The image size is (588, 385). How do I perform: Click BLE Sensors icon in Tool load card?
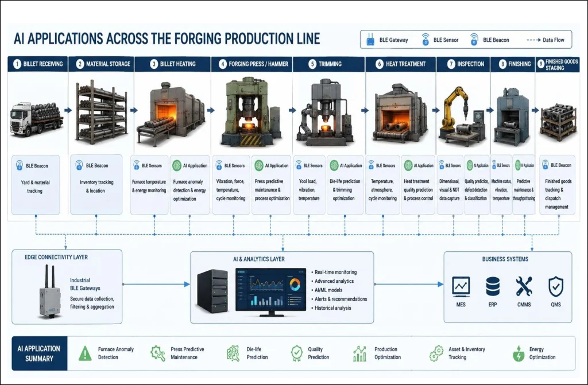click(299, 165)
